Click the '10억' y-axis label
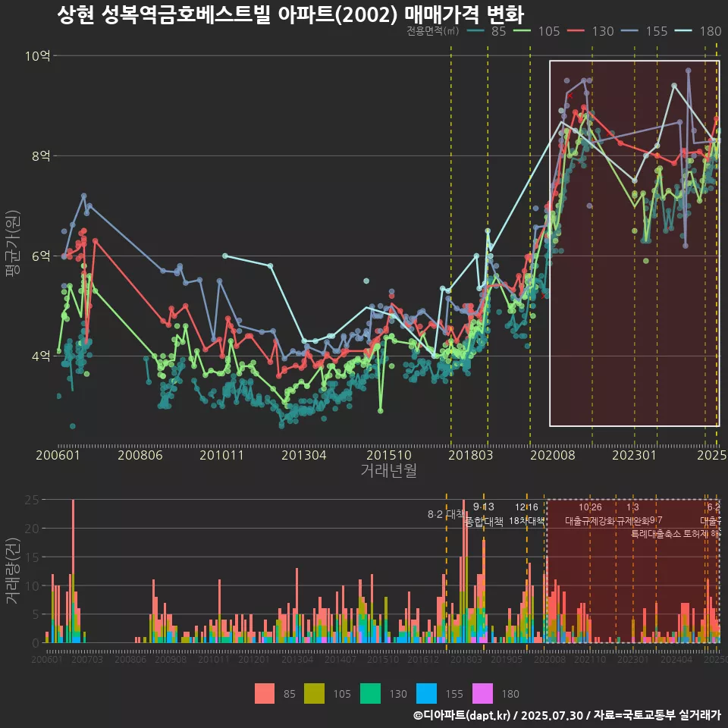 (x=38, y=55)
